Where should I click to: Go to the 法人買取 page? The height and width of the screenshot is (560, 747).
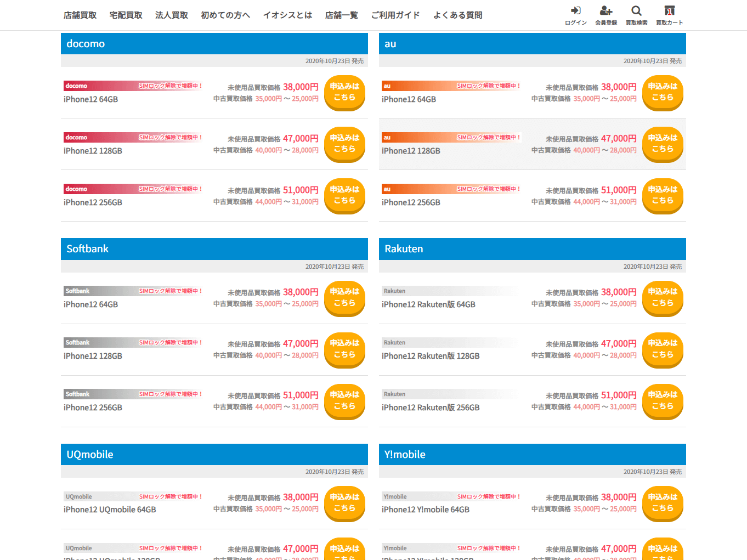point(172,15)
